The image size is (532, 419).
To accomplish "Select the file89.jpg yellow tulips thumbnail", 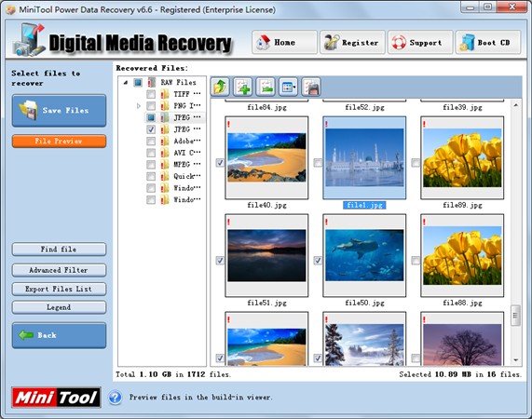I will coord(462,157).
